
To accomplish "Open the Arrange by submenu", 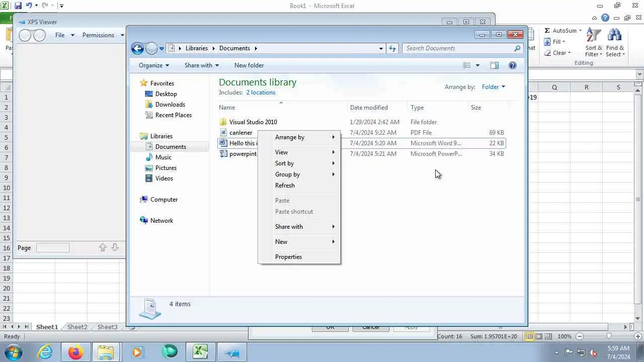I will pos(299,137).
